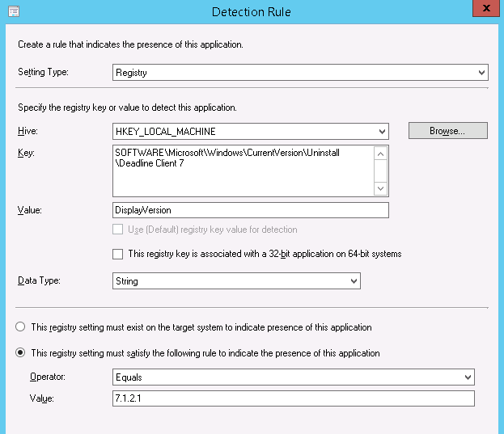The width and height of the screenshot is (504, 434).
Task: Open the Data Type String dropdown
Action: (x=236, y=281)
